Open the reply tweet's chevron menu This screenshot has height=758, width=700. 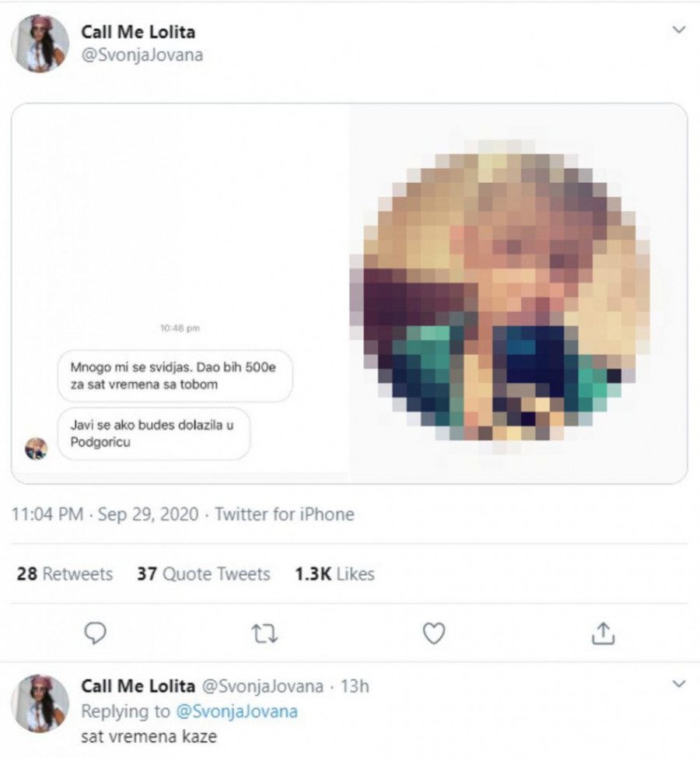(x=679, y=684)
